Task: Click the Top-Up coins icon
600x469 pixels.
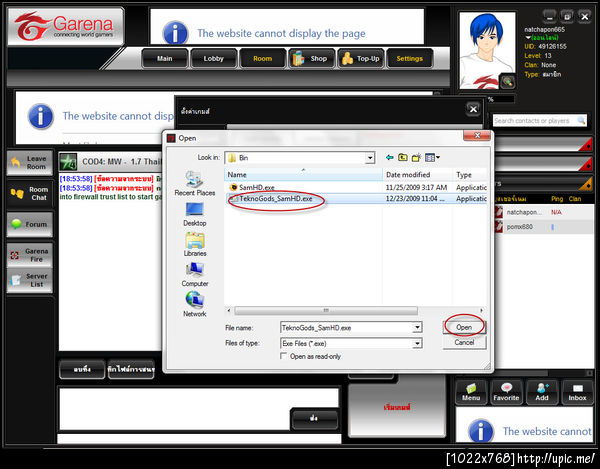Action: coord(347,59)
